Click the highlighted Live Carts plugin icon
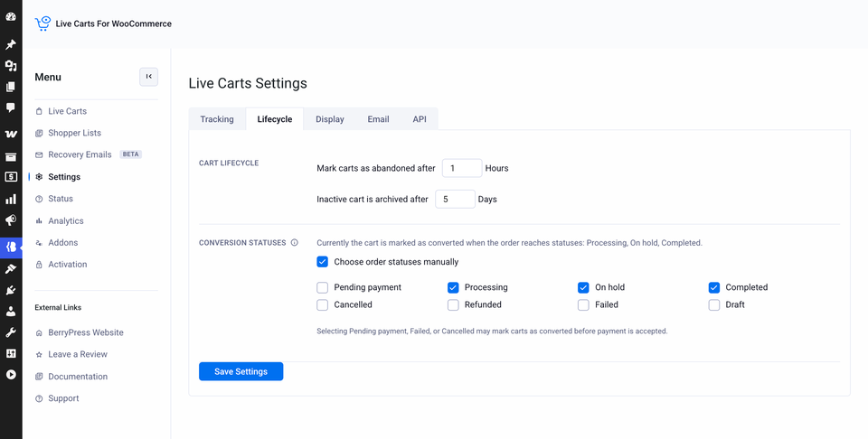This screenshot has width=868, height=439. point(11,248)
